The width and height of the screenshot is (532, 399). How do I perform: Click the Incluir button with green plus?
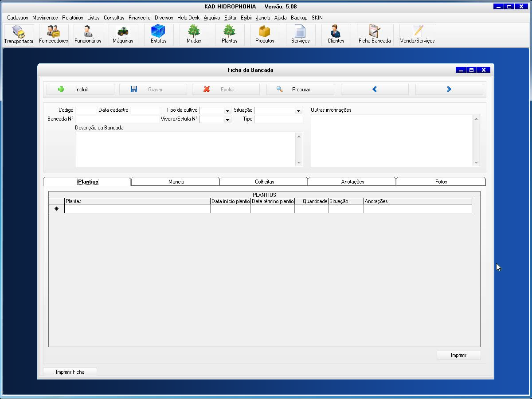(80, 90)
